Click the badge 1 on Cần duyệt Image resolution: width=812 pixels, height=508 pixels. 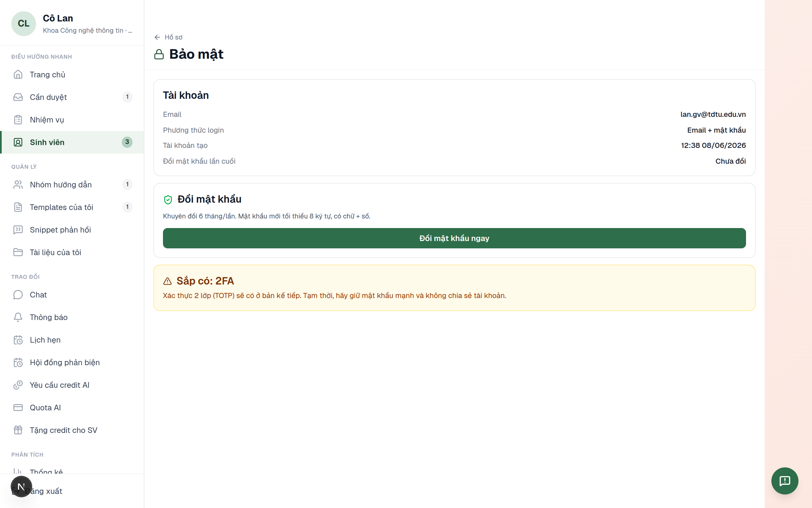127,97
